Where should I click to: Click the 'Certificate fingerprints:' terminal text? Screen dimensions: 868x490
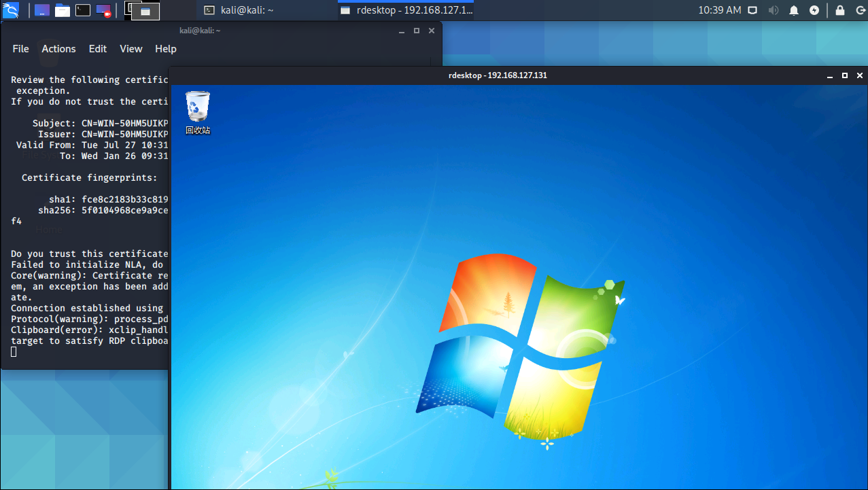pos(90,177)
